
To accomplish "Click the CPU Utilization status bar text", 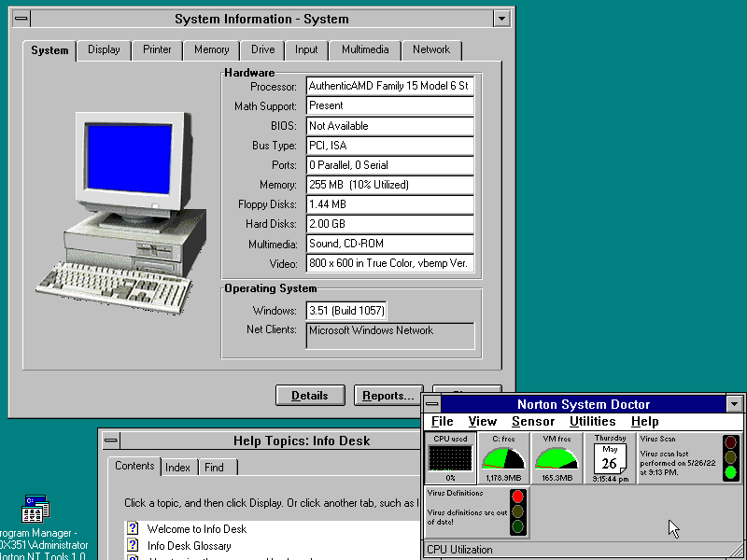I will tap(459, 550).
